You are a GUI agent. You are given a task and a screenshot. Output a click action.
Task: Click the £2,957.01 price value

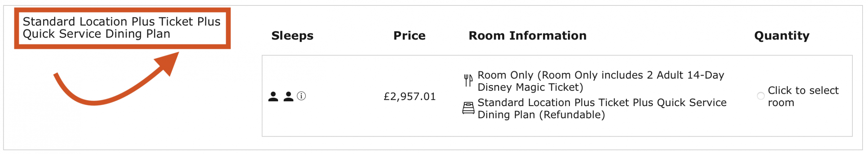pyautogui.click(x=410, y=97)
